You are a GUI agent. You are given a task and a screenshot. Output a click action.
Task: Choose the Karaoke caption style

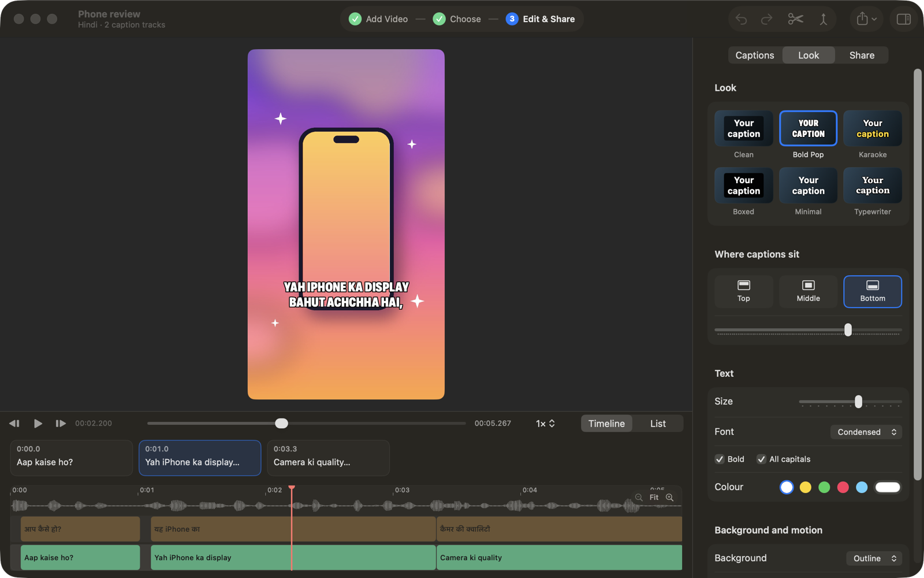point(873,128)
